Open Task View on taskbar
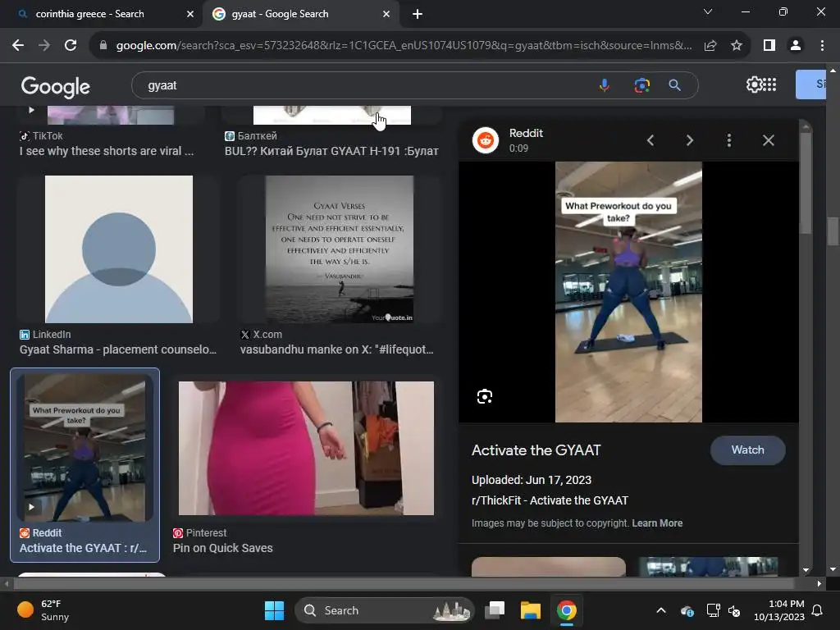Screen dimensions: 840x630 [495, 610]
